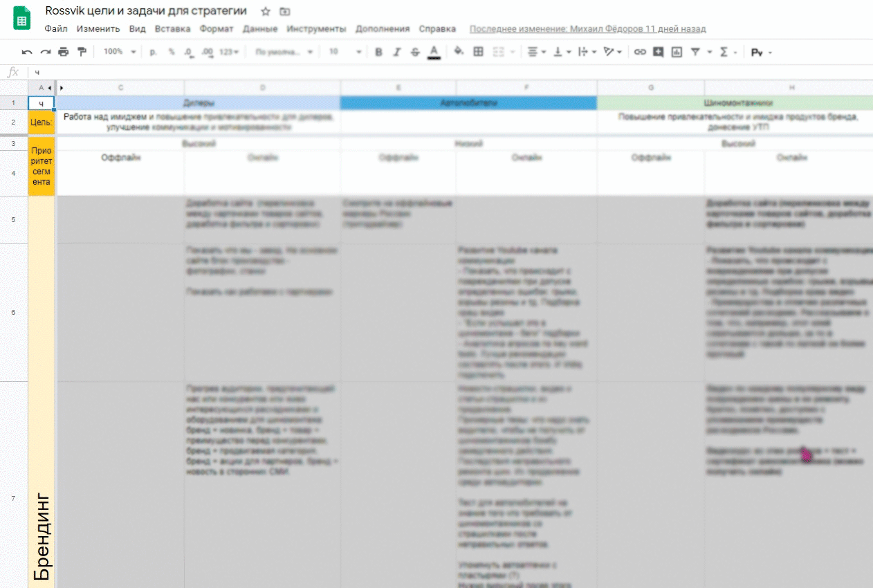The height and width of the screenshot is (588, 873).
Task: Select the 'Цель:' cell
Action: click(x=42, y=122)
